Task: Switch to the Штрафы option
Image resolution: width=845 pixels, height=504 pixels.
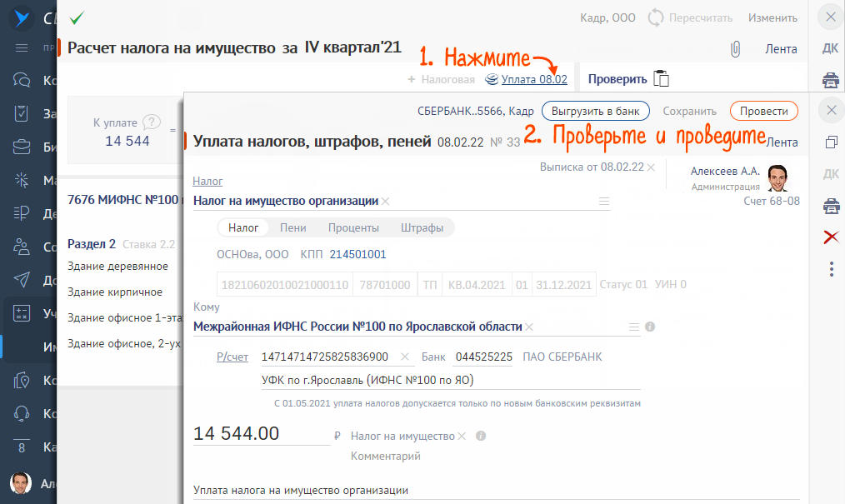Action: 422,227
